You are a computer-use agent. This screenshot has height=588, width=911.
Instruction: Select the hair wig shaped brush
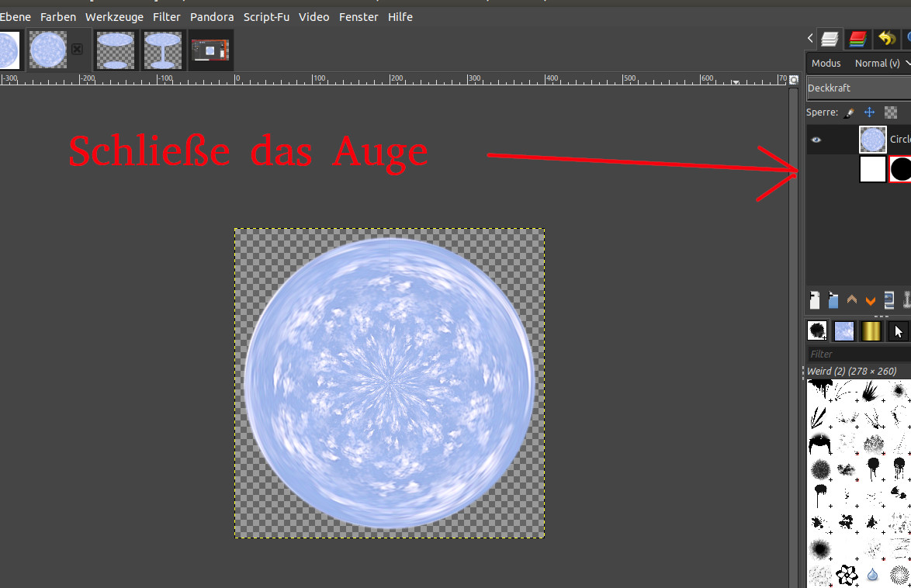click(x=820, y=444)
